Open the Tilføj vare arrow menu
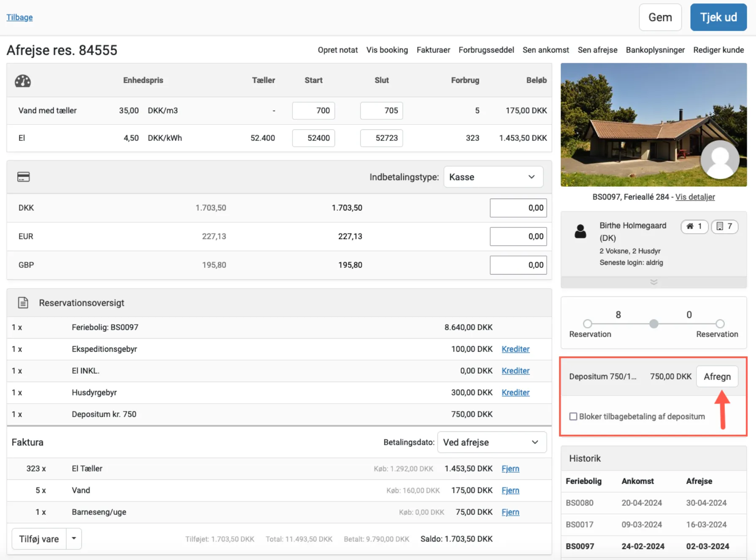 pos(74,538)
